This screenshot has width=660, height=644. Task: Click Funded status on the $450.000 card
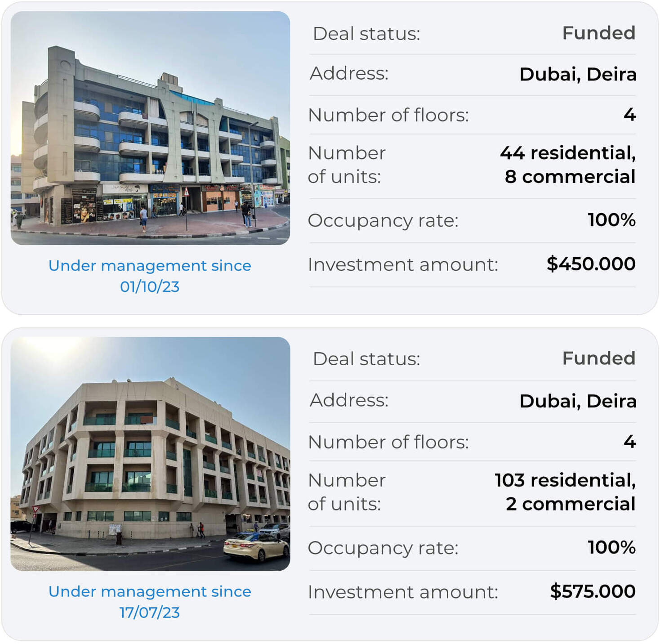tap(598, 33)
